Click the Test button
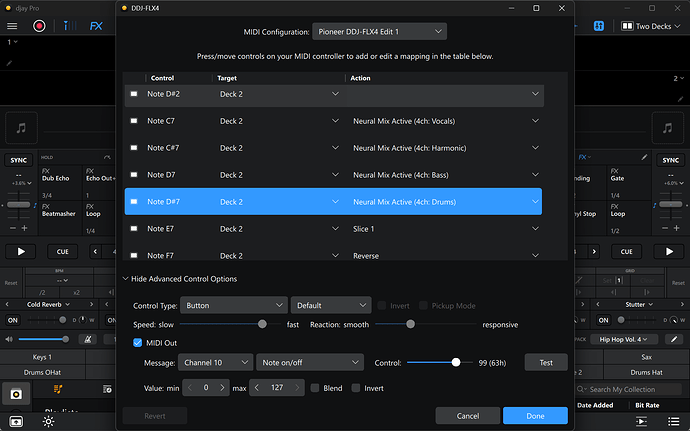690x431 pixels. click(x=545, y=362)
